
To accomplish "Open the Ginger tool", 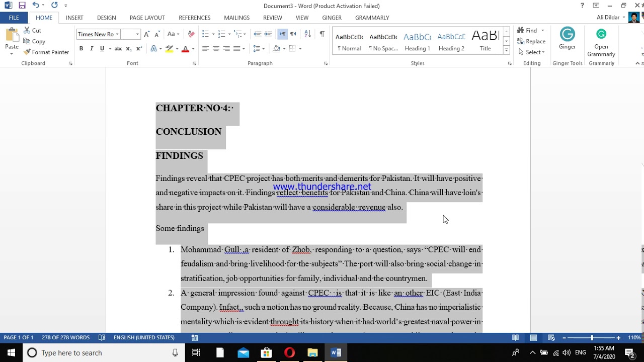I will (567, 38).
